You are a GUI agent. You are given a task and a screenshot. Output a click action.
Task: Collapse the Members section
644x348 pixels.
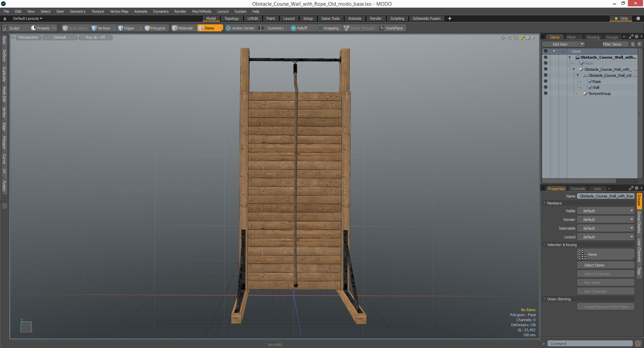pos(544,203)
